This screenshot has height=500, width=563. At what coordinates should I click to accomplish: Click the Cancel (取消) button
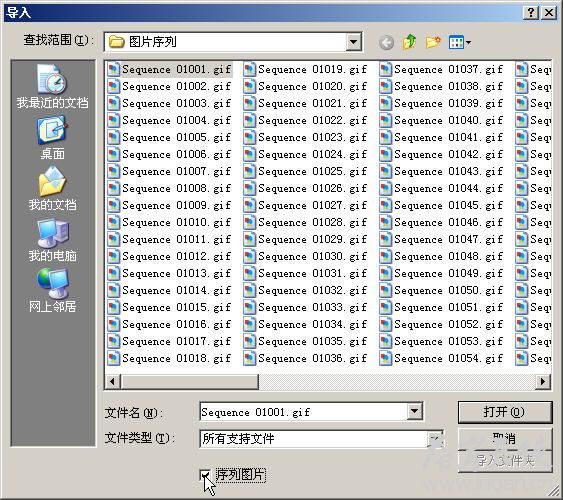tap(505, 438)
